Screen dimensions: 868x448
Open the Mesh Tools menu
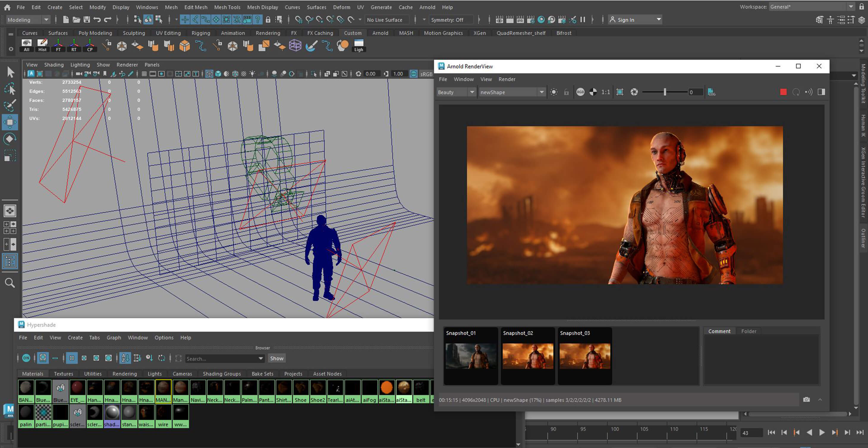[x=227, y=7]
